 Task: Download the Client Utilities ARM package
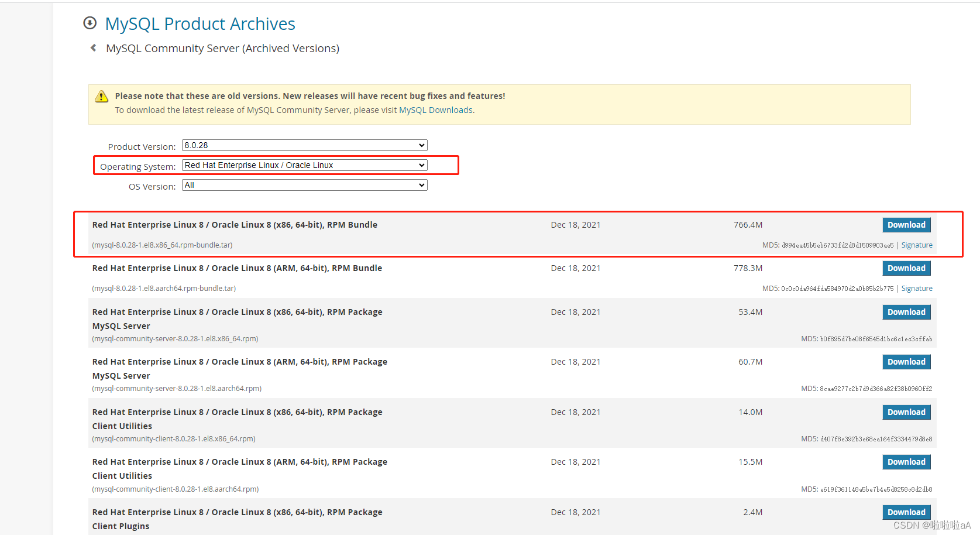(906, 462)
